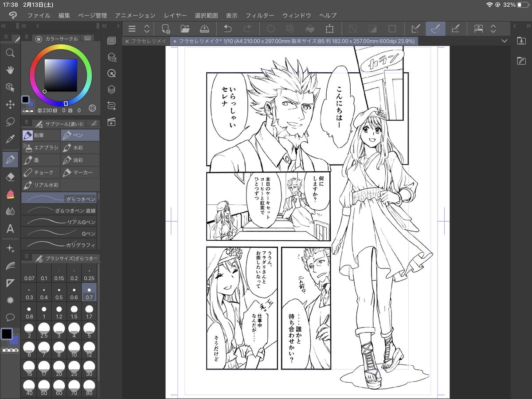
Task: Select the Balloon tool
Action: point(10,317)
